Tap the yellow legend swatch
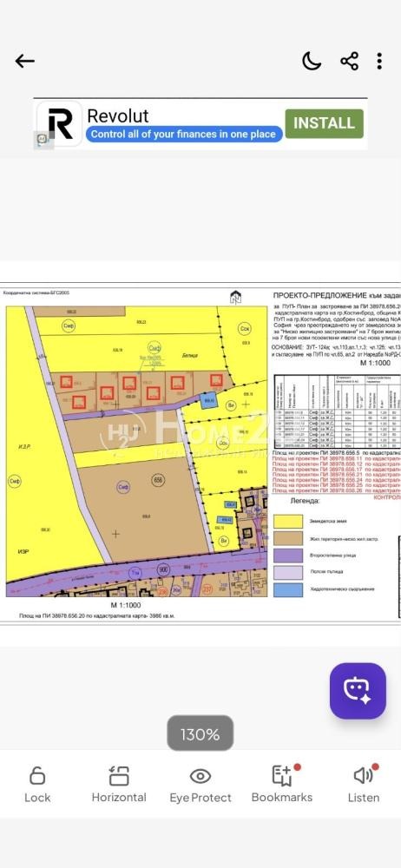This screenshot has width=401, height=868. pyautogui.click(x=288, y=522)
